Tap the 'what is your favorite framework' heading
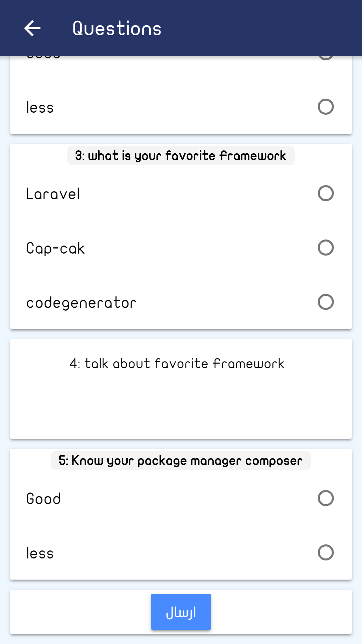 pos(181,156)
